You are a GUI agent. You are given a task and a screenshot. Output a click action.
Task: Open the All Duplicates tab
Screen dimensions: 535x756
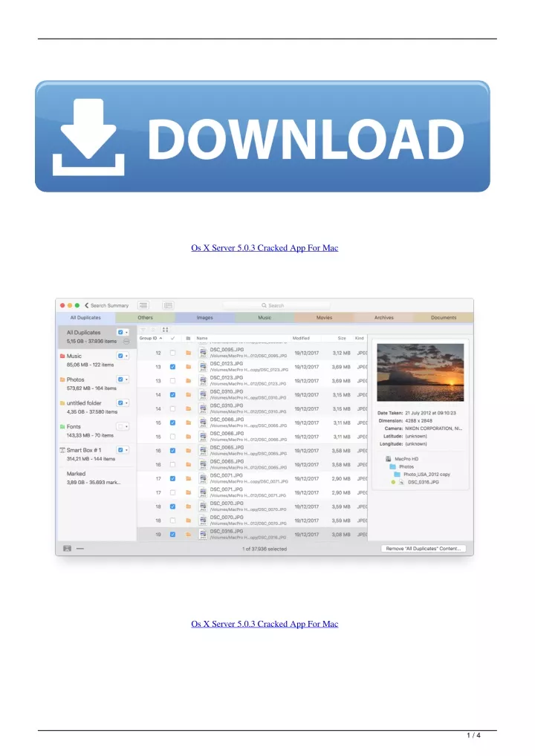[x=86, y=318]
